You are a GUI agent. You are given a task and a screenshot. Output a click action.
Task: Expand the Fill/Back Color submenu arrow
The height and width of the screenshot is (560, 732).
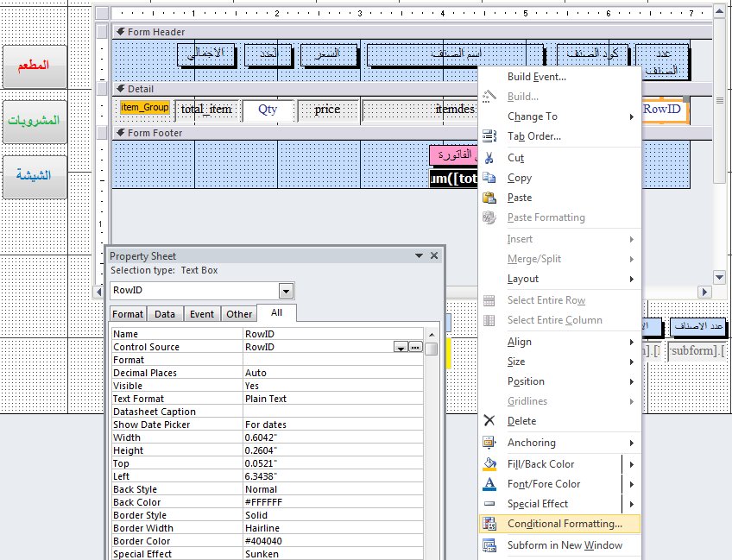pyautogui.click(x=631, y=464)
